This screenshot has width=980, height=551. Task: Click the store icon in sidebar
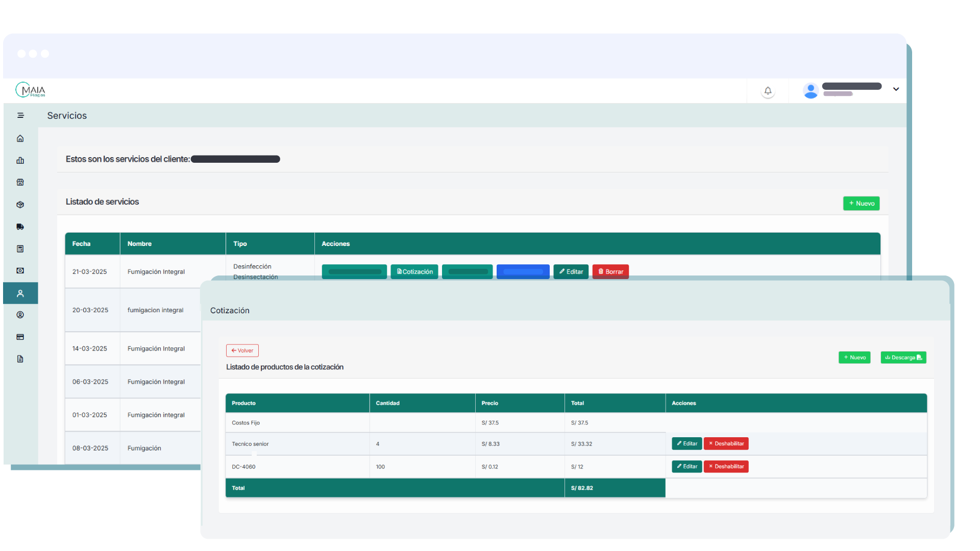20,182
